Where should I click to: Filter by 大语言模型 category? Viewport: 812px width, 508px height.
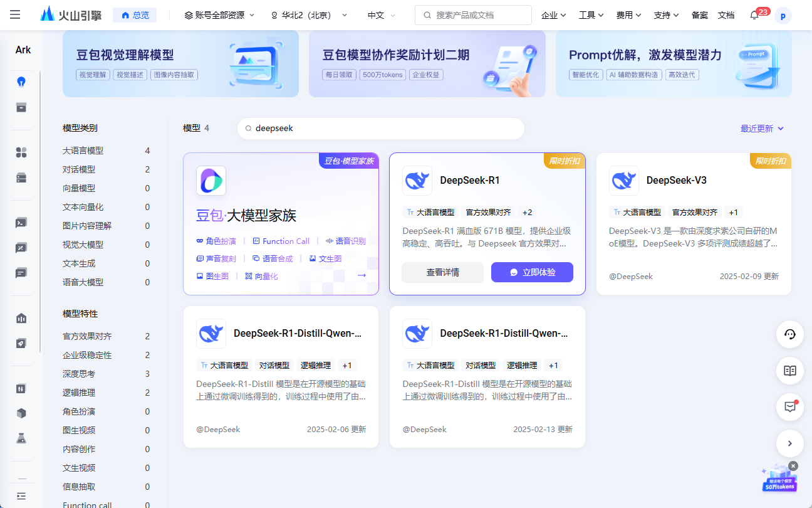[x=107, y=151]
